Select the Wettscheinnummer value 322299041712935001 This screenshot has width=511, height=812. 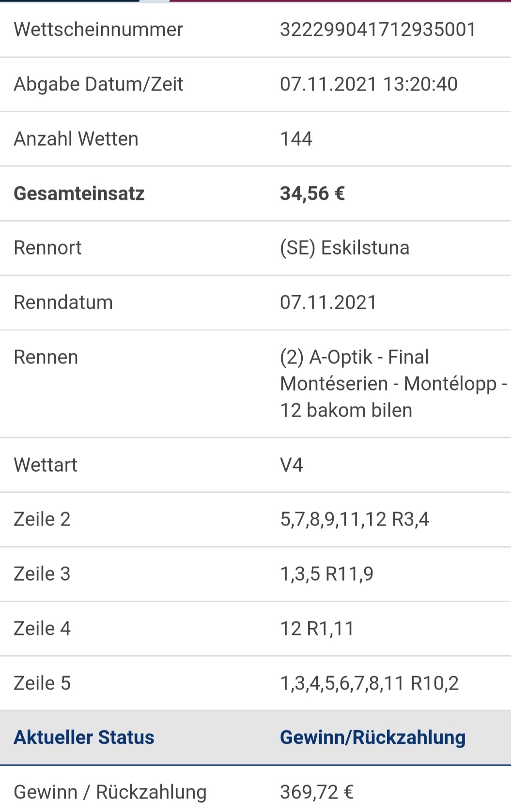pos(378,30)
